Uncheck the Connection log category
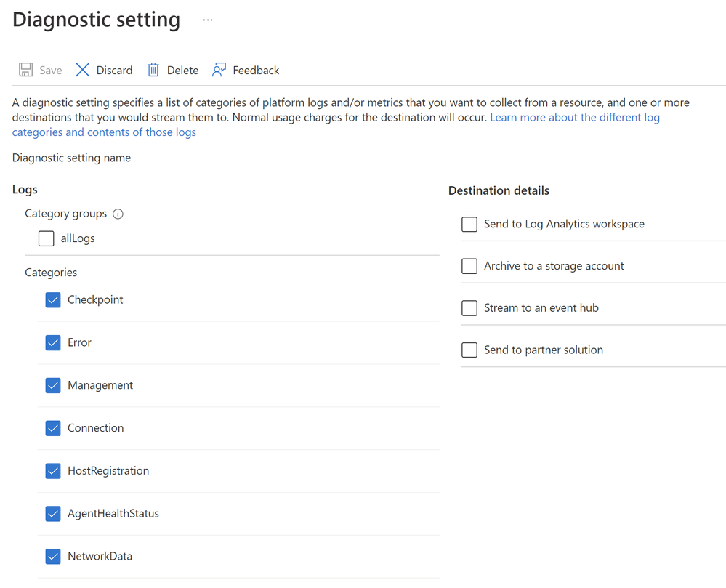This screenshot has height=588, width=726. click(x=53, y=428)
